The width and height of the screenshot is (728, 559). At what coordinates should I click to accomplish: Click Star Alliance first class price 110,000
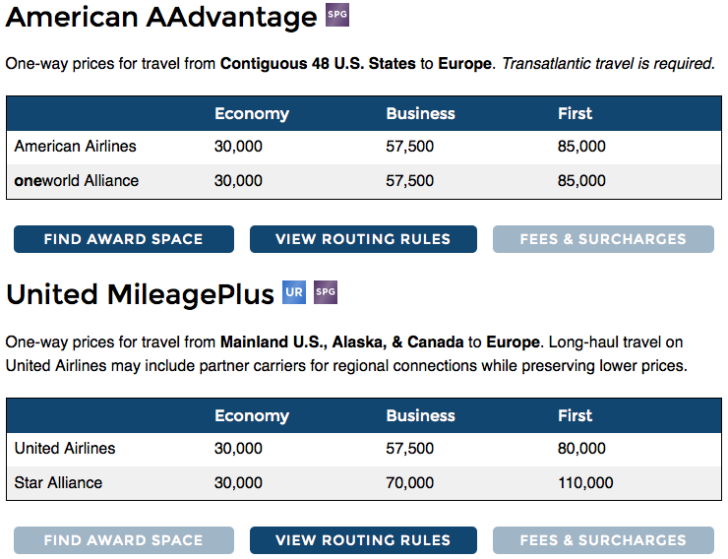pyautogui.click(x=585, y=483)
